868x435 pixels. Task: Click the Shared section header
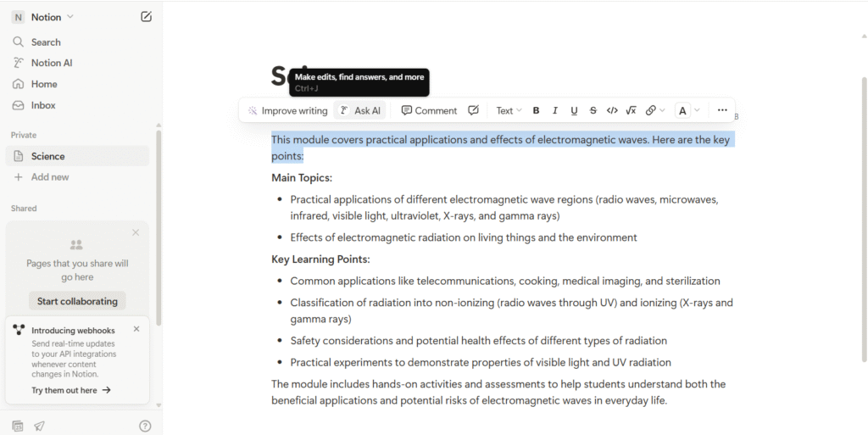pyautogui.click(x=24, y=209)
